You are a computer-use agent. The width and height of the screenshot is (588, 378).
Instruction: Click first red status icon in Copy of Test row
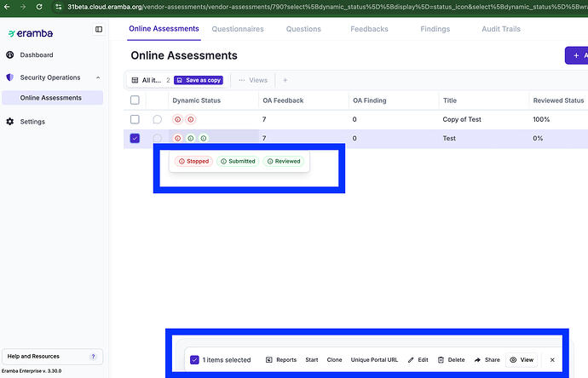(x=178, y=119)
